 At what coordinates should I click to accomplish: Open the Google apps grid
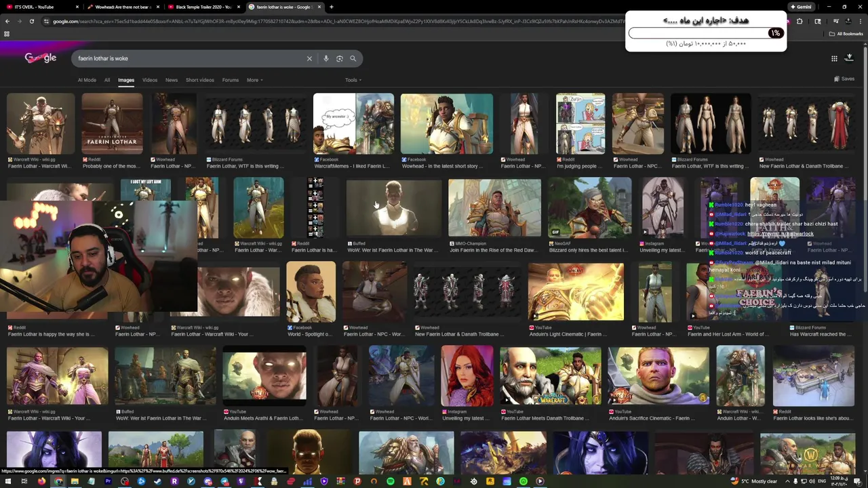(x=834, y=58)
